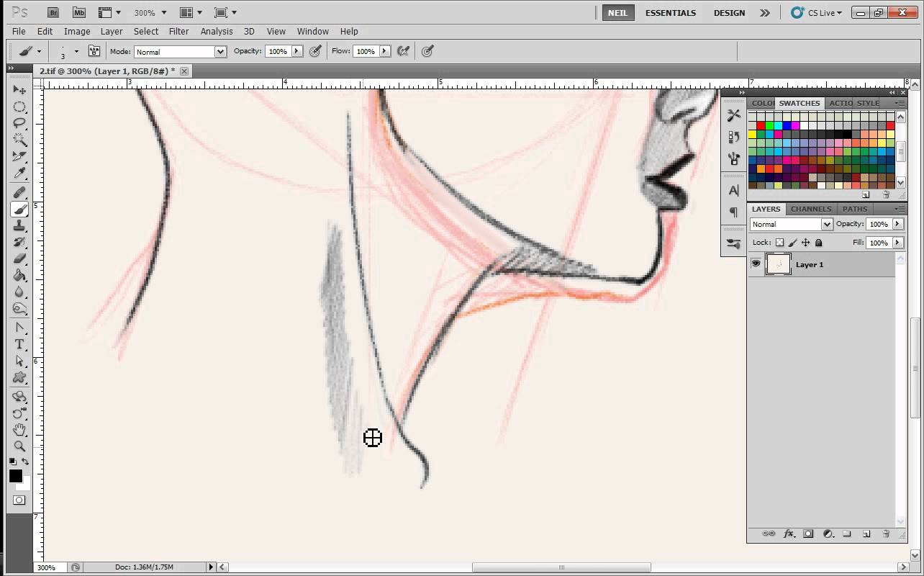Switch to the Design workspace
The width and height of the screenshot is (924, 576).
point(729,13)
